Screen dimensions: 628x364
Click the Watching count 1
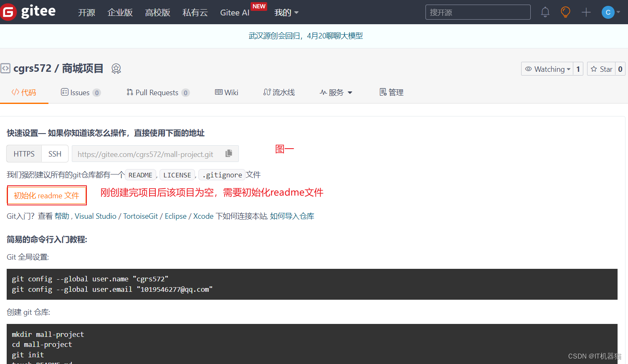pos(578,69)
